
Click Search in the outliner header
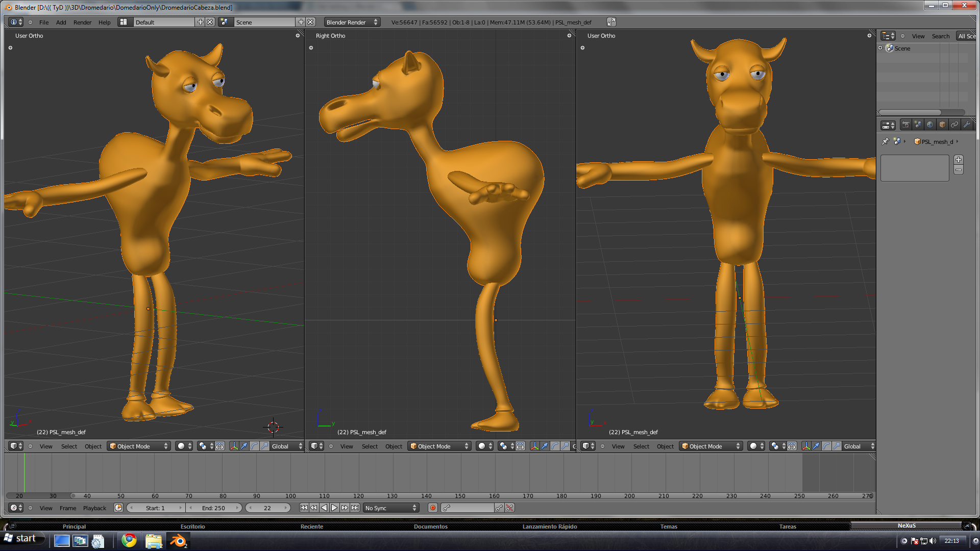click(x=940, y=36)
